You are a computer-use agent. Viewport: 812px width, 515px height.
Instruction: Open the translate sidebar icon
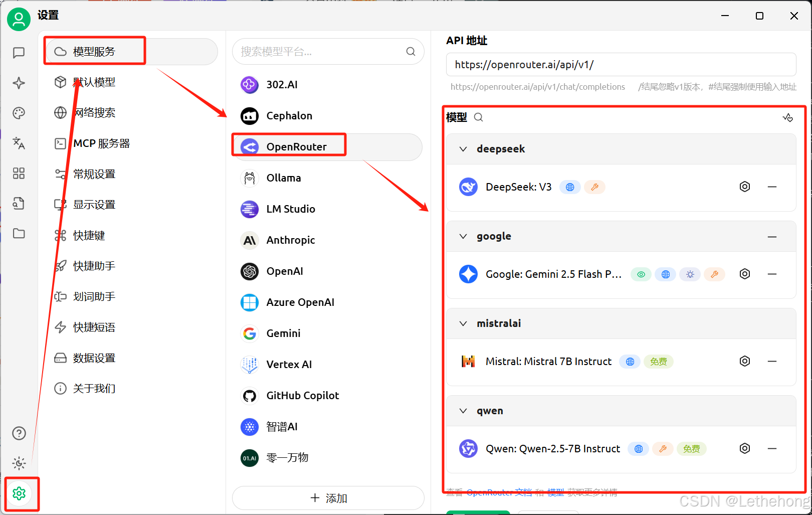[19, 143]
